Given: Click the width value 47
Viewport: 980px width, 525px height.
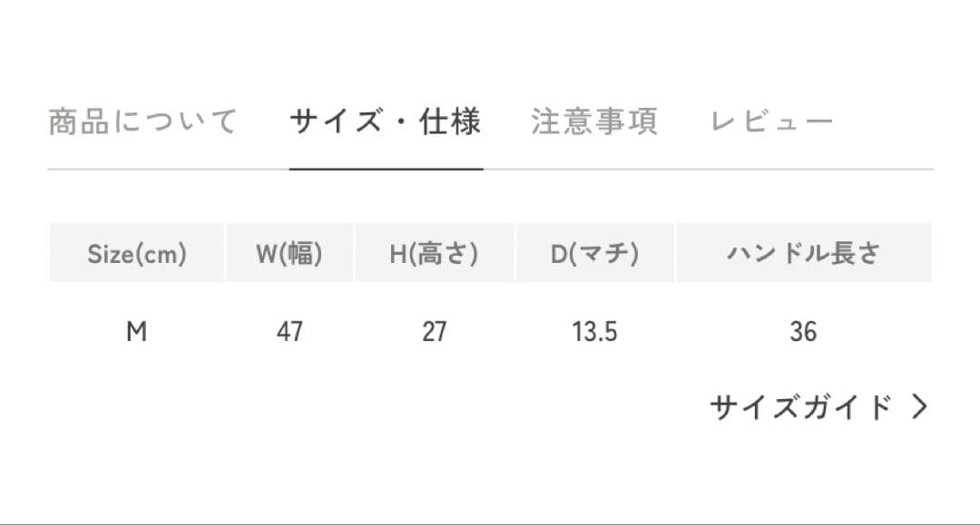Looking at the screenshot, I should point(290,332).
